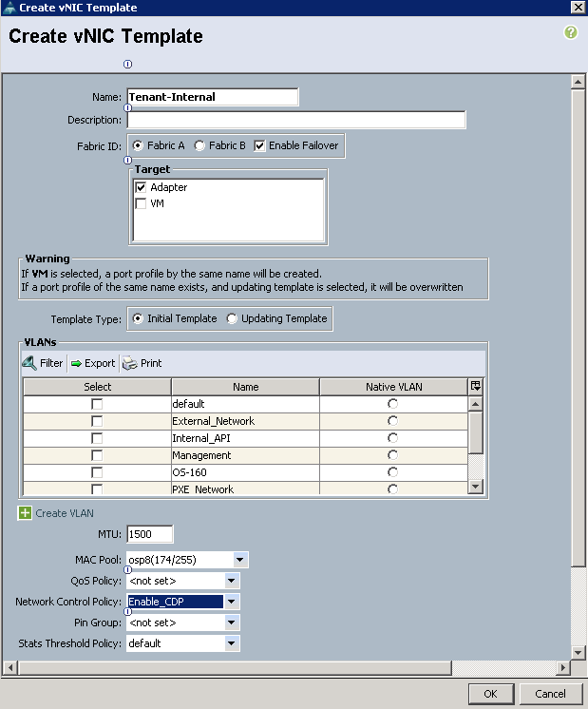Click the Export green arrow icon
This screenshot has width=588, height=709.
point(76,364)
